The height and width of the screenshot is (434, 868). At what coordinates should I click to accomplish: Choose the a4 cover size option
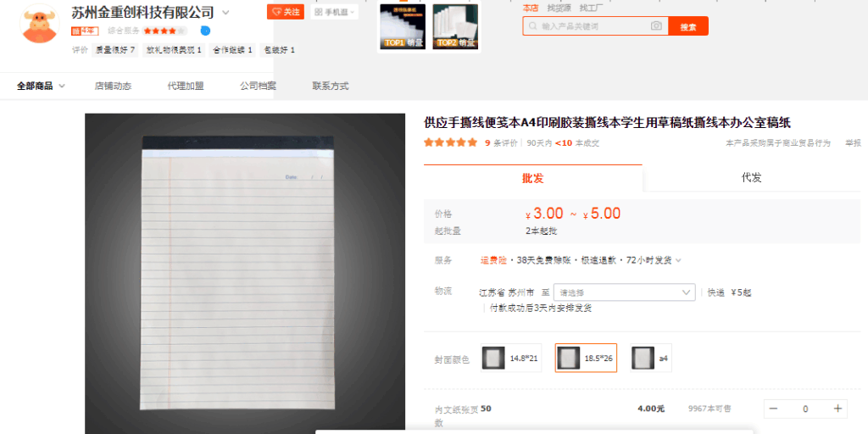tap(651, 358)
